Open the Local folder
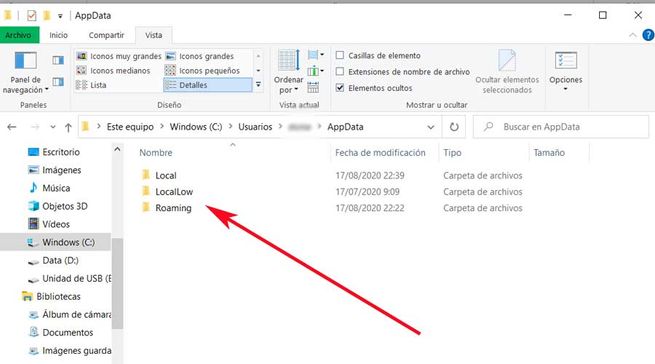Viewport: 655px width, 364px height. click(x=166, y=176)
